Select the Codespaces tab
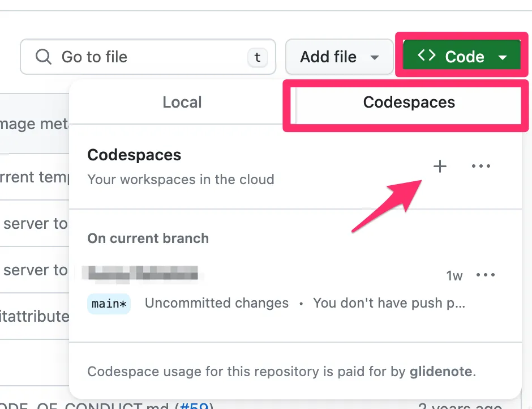The height and width of the screenshot is (409, 532). [x=409, y=103]
